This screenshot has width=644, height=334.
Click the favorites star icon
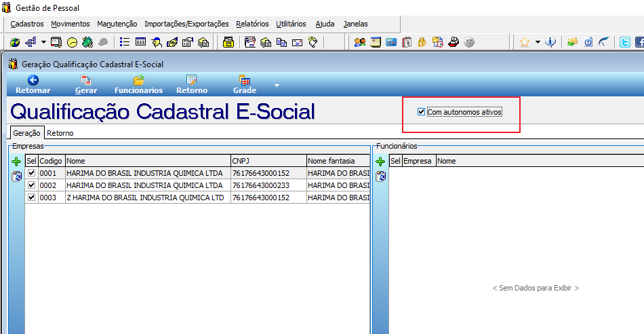point(525,42)
